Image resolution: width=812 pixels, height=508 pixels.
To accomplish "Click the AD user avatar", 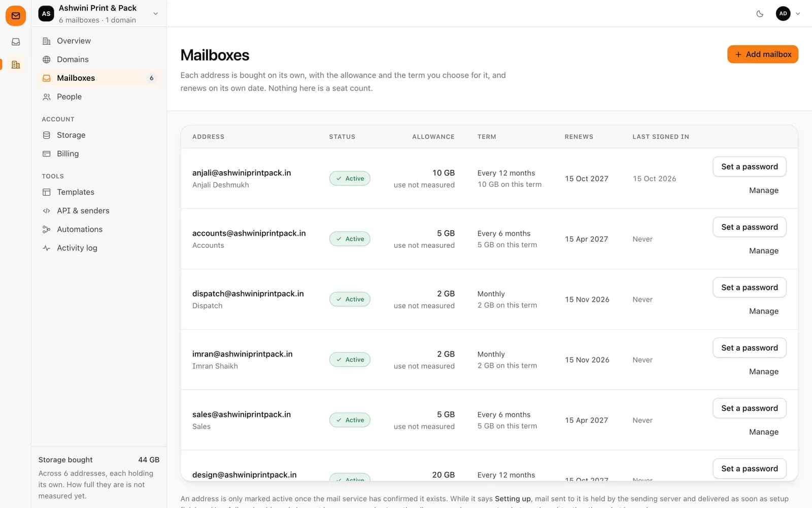I will tap(783, 14).
